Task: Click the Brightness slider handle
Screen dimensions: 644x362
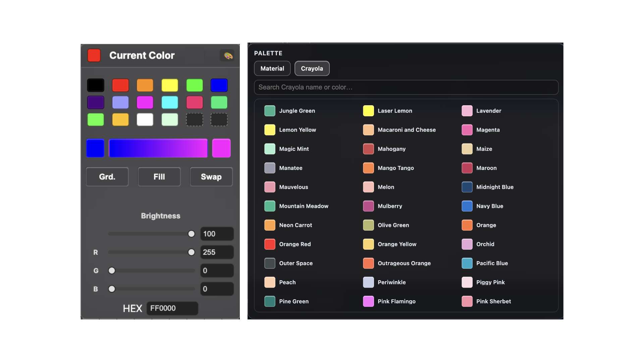Action: point(191,234)
